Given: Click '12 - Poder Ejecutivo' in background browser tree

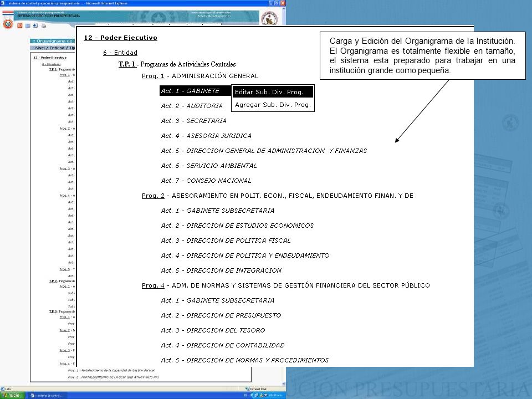Looking at the screenshot, I should tap(50, 58).
